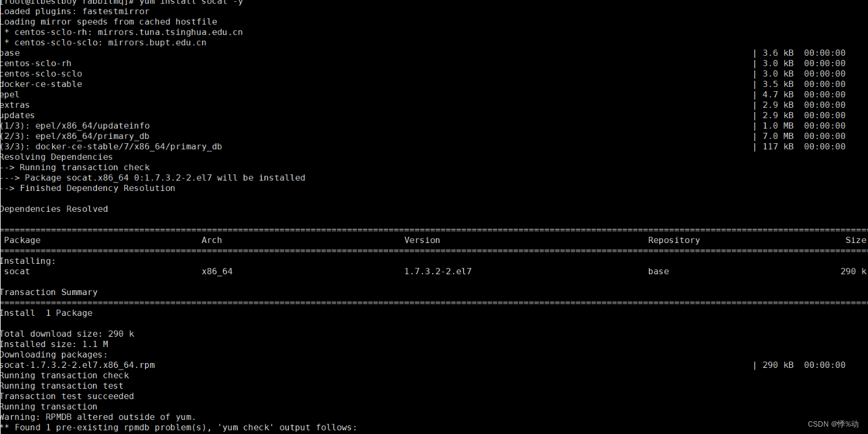Click the epel/x86_64/updateinfo download line
The image size is (868, 434).
tap(422, 125)
